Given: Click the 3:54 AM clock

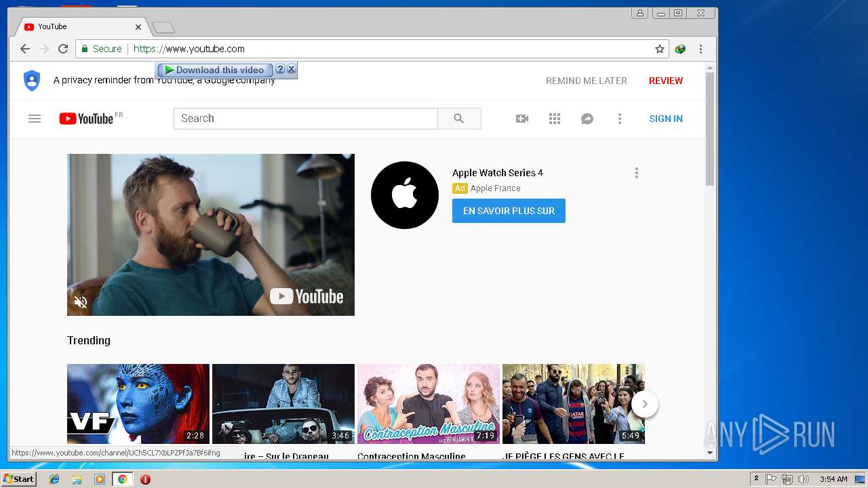Looking at the screenshot, I should coord(833,479).
